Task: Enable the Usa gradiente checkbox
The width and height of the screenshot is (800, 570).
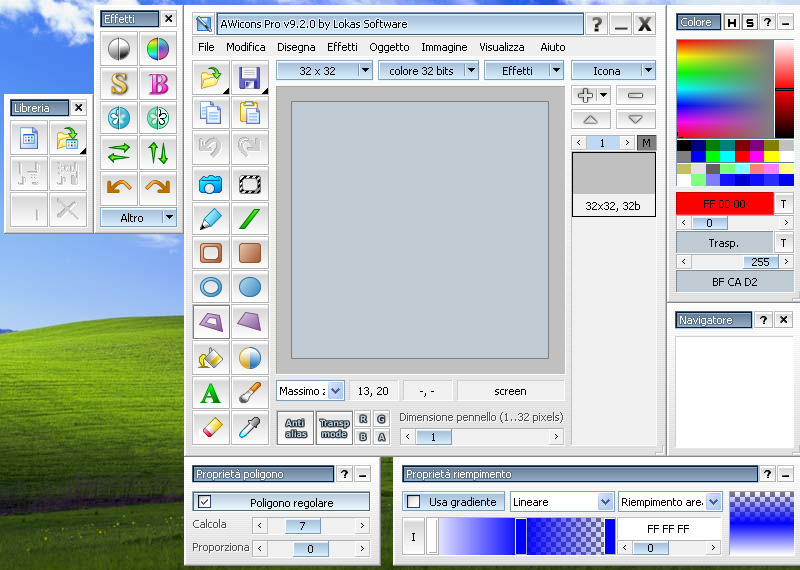Action: (x=413, y=502)
